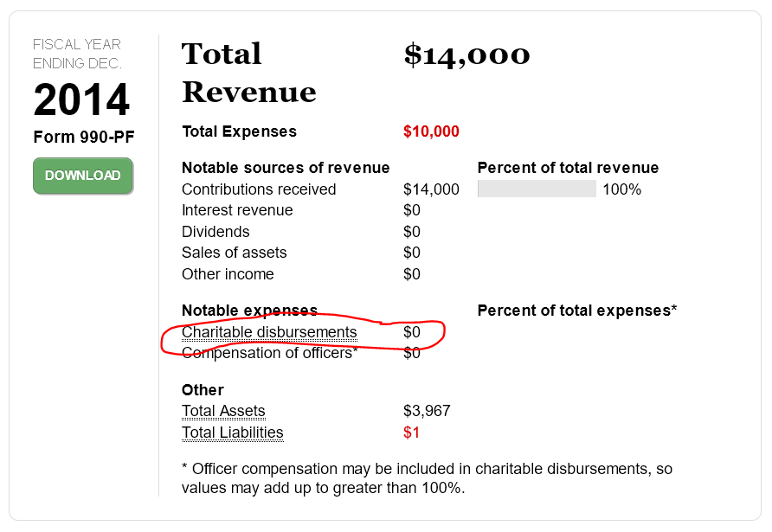
Task: Click the Total Revenue heading
Action: 248,73
